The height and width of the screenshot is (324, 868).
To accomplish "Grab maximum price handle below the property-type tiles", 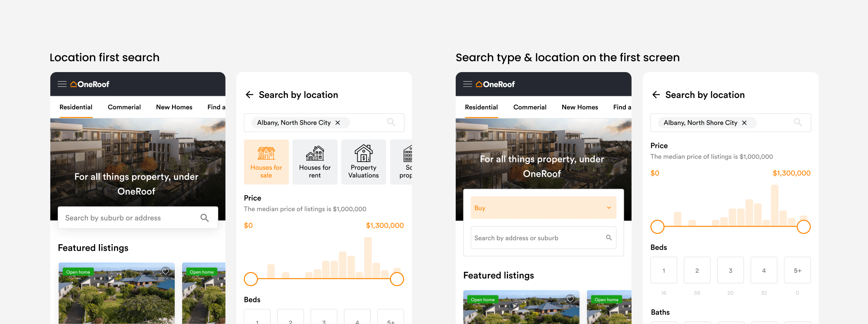I will coord(397,279).
